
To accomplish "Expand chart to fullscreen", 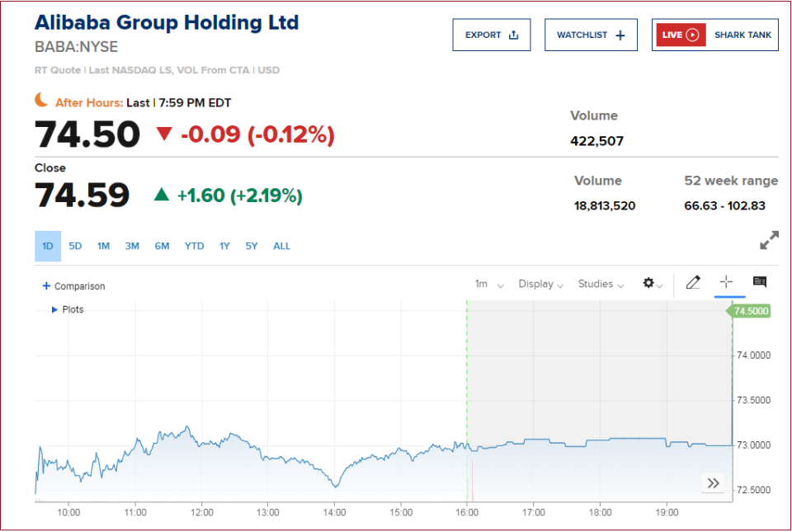I will coord(769,241).
